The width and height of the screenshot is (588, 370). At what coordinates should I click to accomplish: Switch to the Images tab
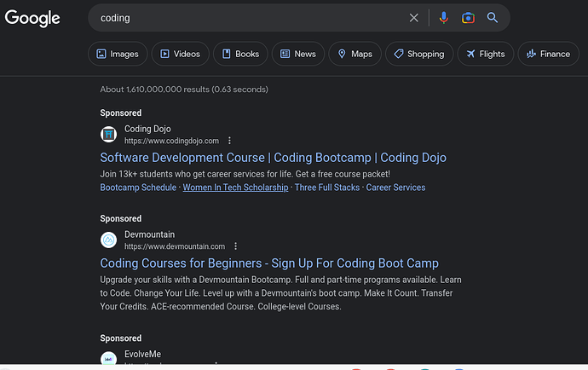[118, 54]
